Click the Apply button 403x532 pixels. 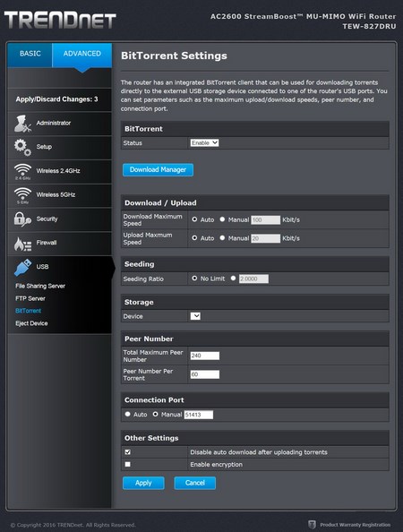tap(143, 483)
